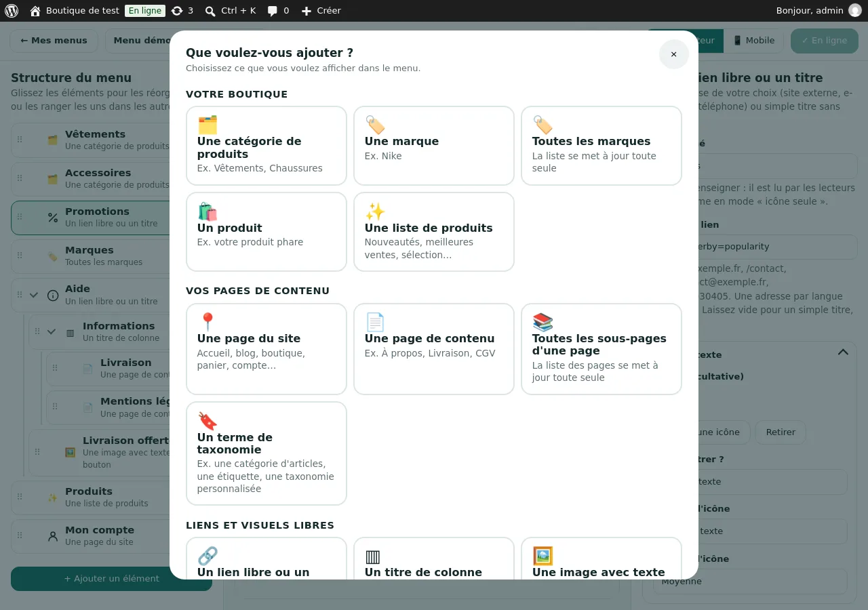
Task: Close the 'Que voulez-vous ajouter ?' dialog
Action: coord(673,54)
